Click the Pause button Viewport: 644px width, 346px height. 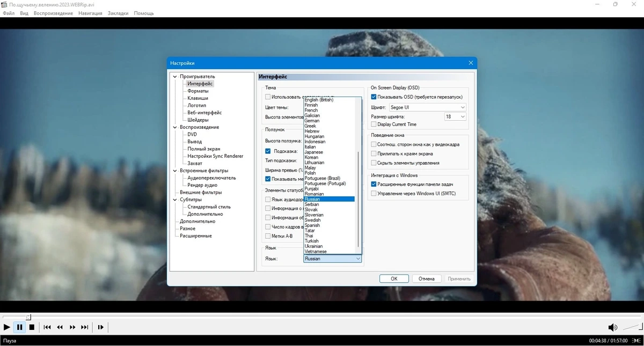(19, 327)
